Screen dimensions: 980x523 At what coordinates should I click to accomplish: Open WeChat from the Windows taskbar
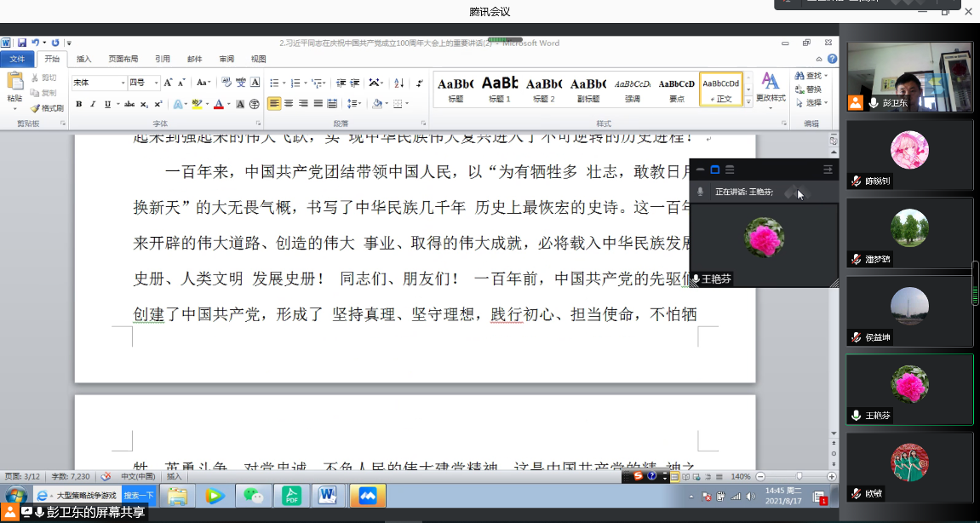click(252, 496)
